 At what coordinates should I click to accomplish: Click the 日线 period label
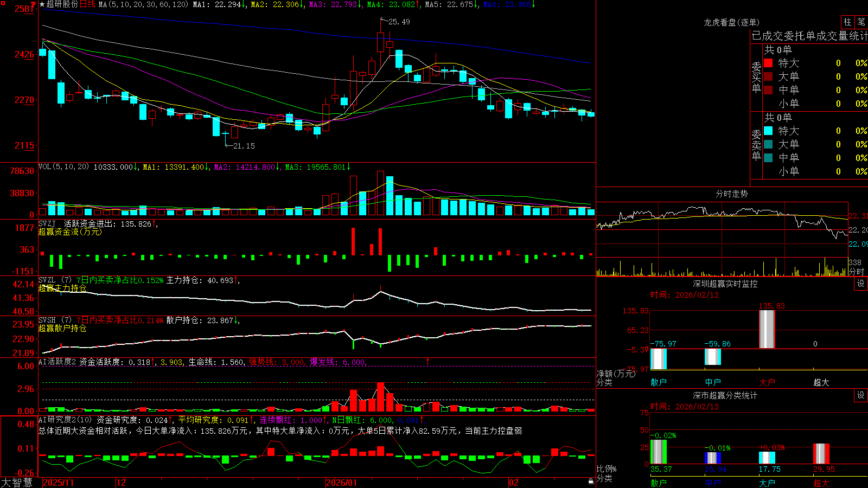click(x=87, y=4)
